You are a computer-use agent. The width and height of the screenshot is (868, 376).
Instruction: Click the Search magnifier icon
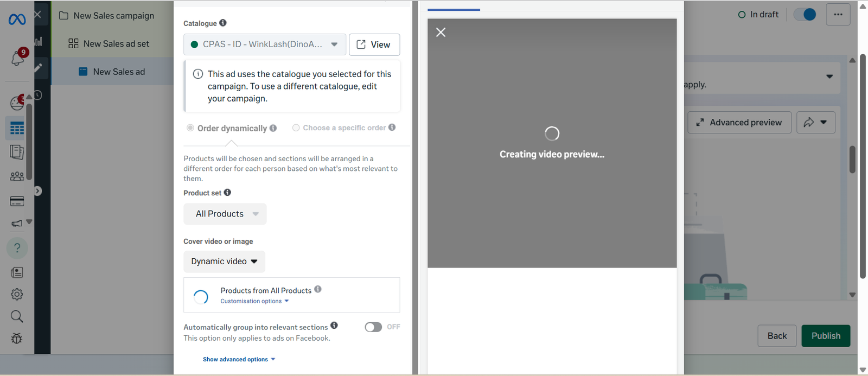[17, 316]
